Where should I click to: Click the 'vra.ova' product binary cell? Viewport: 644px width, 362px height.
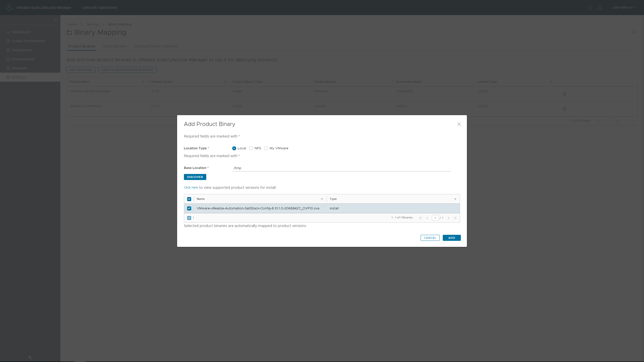(x=320, y=106)
